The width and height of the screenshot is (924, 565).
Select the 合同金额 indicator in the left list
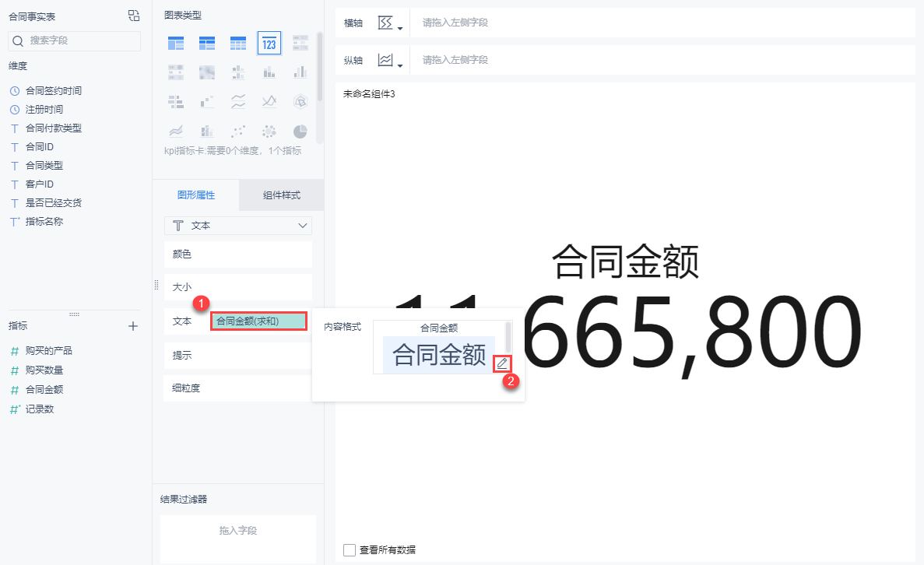point(44,390)
